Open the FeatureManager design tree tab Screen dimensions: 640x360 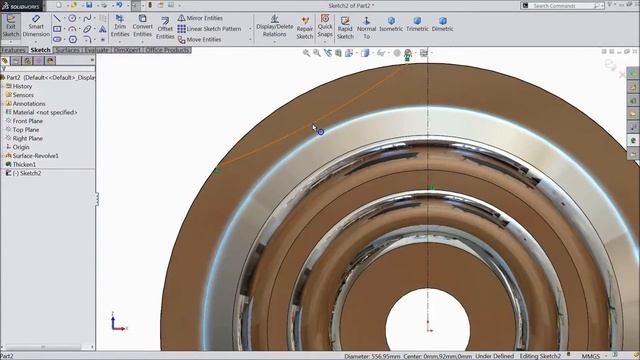(5, 61)
